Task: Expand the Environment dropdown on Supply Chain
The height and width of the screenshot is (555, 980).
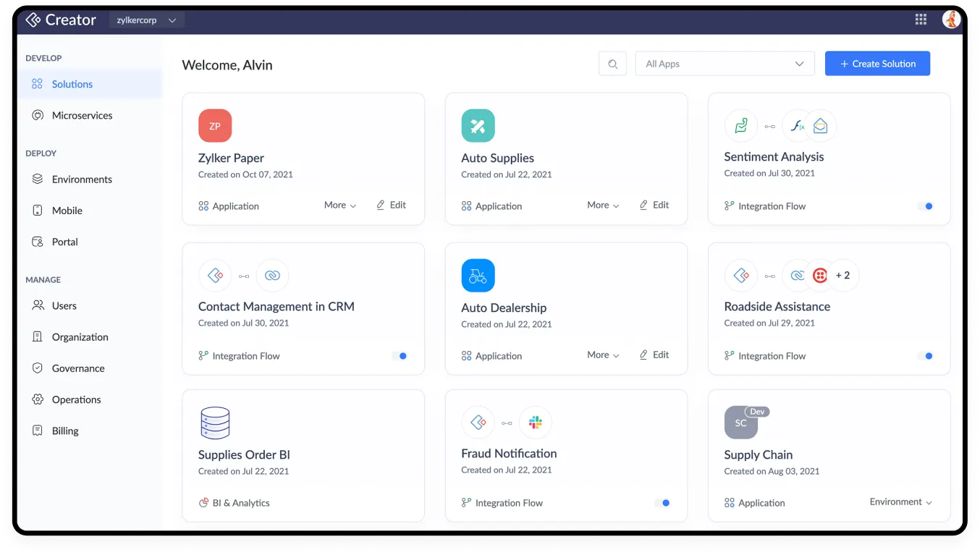Action: click(x=900, y=502)
